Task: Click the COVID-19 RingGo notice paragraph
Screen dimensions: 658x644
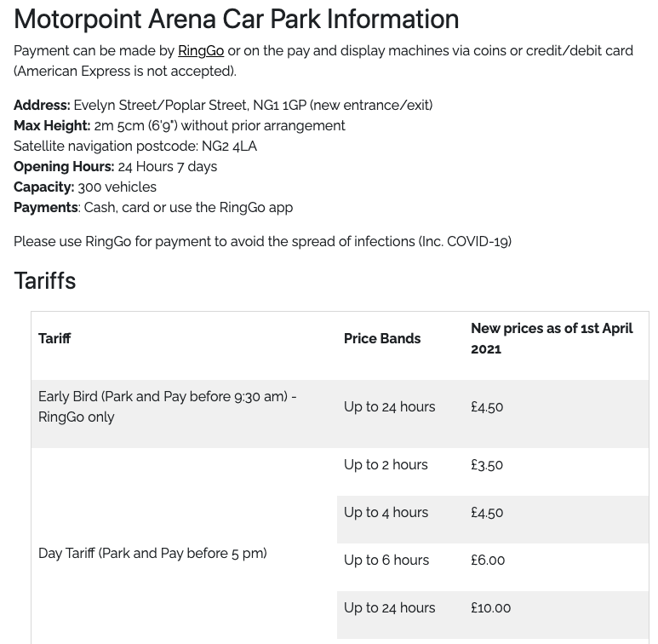Action: [x=262, y=242]
